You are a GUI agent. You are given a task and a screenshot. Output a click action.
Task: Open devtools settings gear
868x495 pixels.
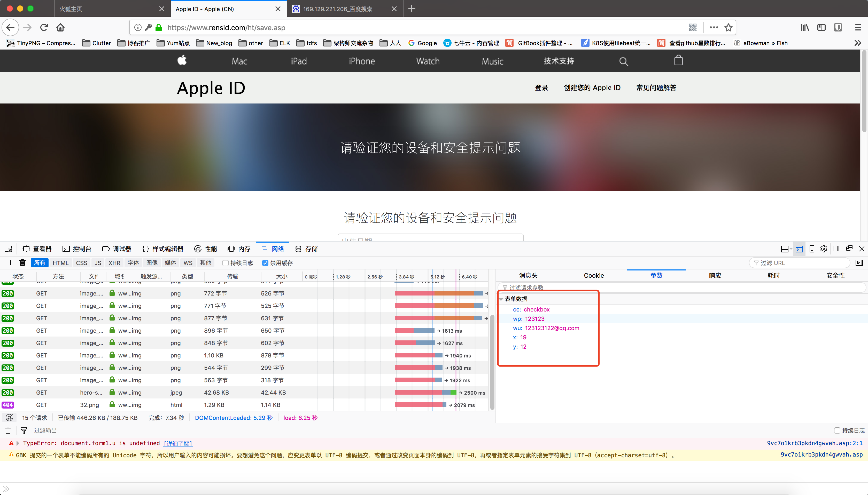pyautogui.click(x=824, y=249)
